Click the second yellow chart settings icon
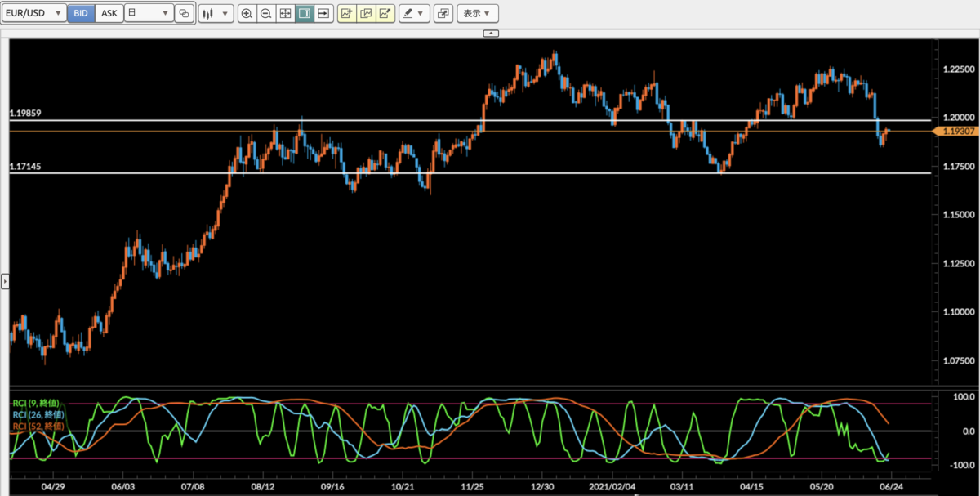Image resolution: width=980 pixels, height=496 pixels. [366, 13]
